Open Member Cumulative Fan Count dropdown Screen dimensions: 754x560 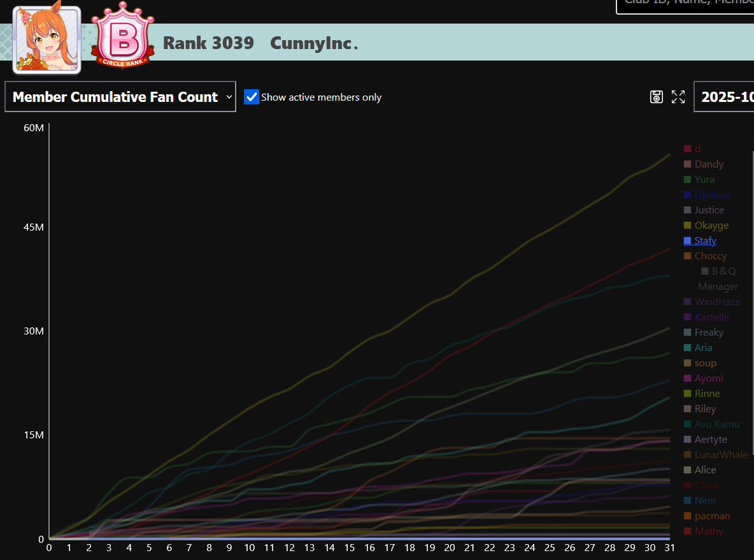click(120, 97)
